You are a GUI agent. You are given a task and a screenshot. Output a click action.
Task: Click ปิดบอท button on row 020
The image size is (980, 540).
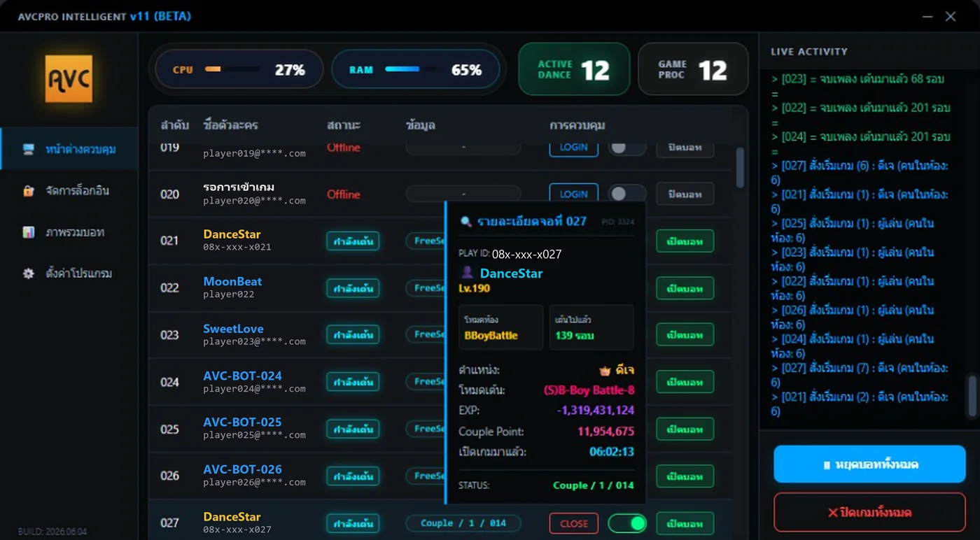pos(685,194)
